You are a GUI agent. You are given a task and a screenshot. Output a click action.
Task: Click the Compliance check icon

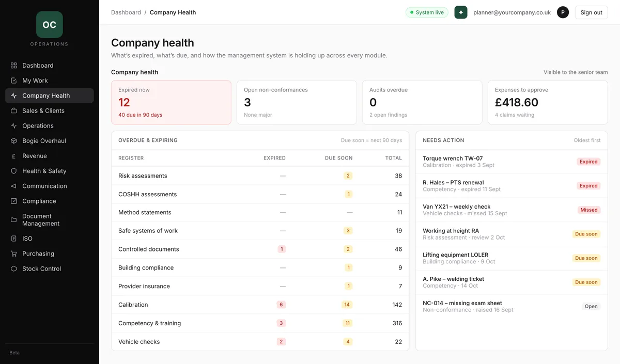point(13,201)
